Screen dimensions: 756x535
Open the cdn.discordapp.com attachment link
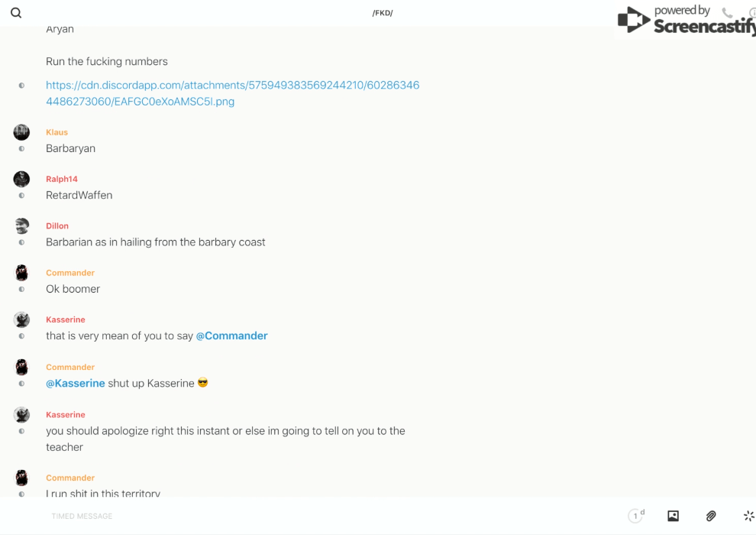[232, 93]
